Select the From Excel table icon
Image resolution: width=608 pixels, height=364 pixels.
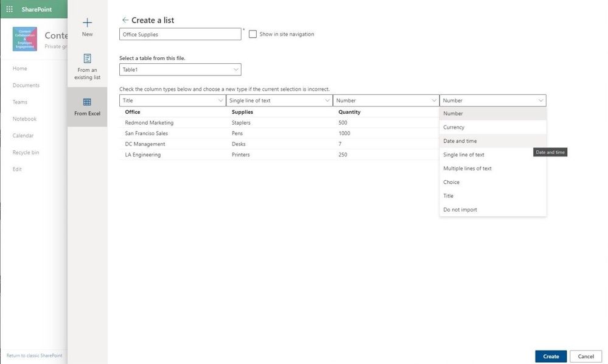click(x=87, y=102)
